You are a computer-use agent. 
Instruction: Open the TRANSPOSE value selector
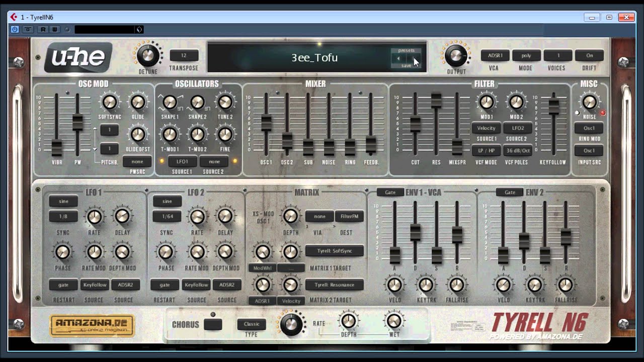(184, 55)
